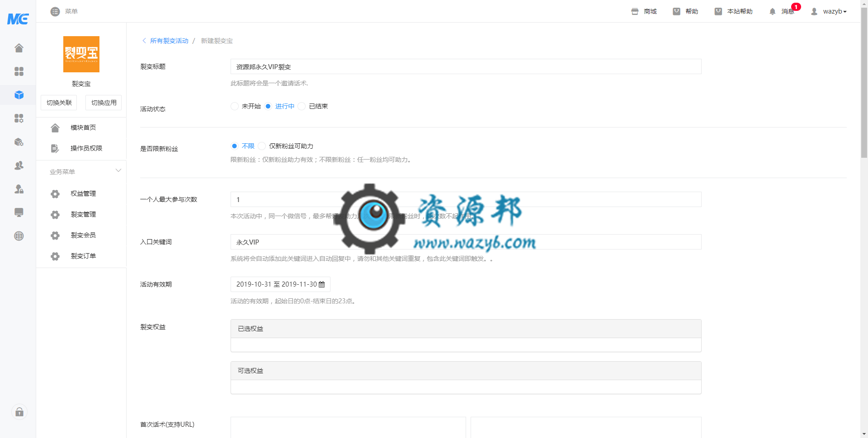868x438 pixels.
Task: Select 未开始 activity status radio
Action: click(x=234, y=106)
